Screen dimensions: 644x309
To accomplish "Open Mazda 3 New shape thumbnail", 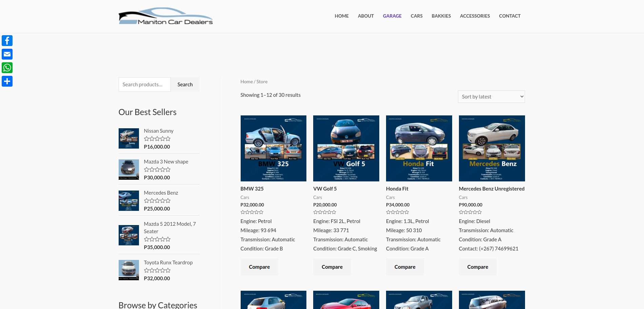I will 129,170.
